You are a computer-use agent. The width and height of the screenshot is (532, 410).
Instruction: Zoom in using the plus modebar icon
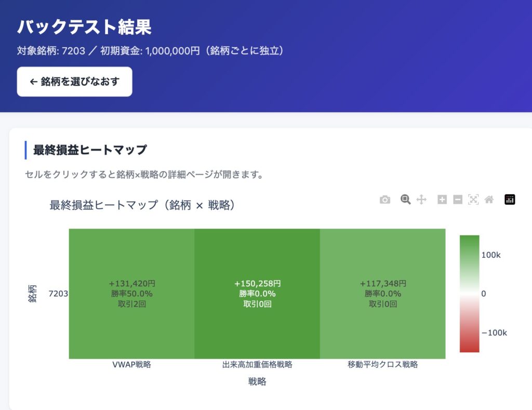[x=442, y=200]
